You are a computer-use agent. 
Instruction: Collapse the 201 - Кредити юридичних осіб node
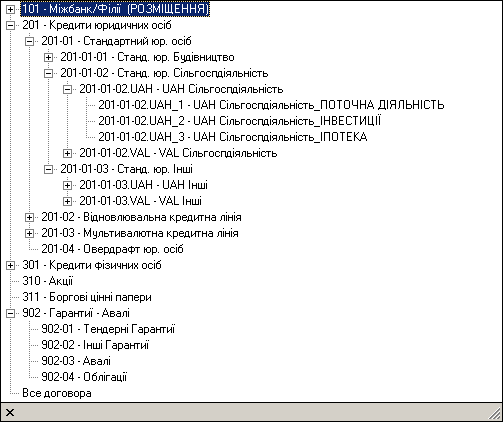(10, 26)
